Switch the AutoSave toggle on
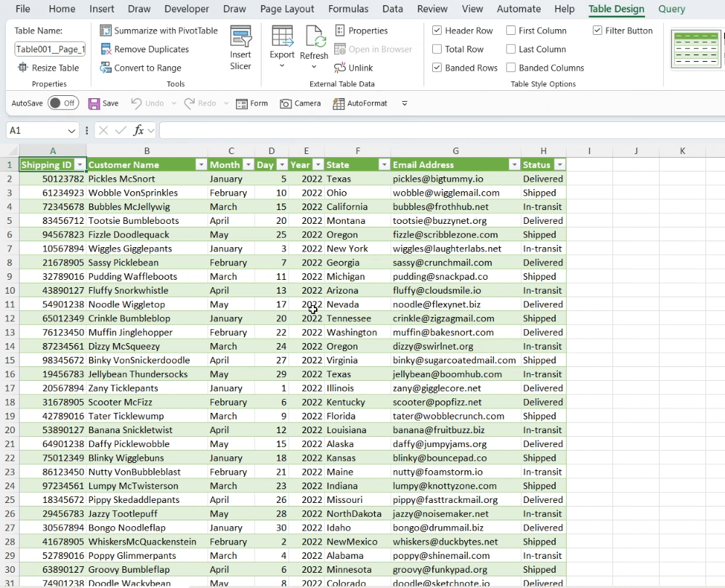The image size is (725, 588). [x=63, y=102]
